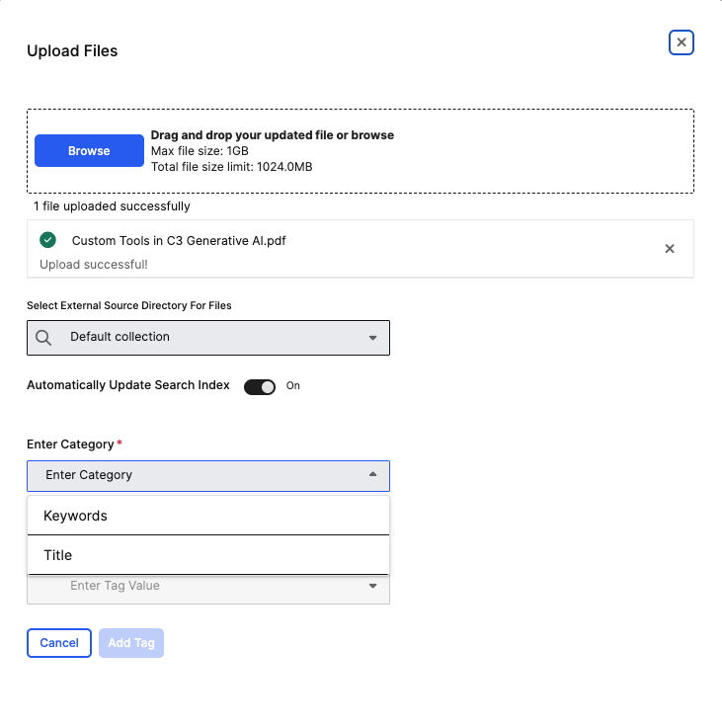The width and height of the screenshot is (722, 728).
Task: Click the Enter Tag Value dropdown arrow
Action: tap(372, 587)
